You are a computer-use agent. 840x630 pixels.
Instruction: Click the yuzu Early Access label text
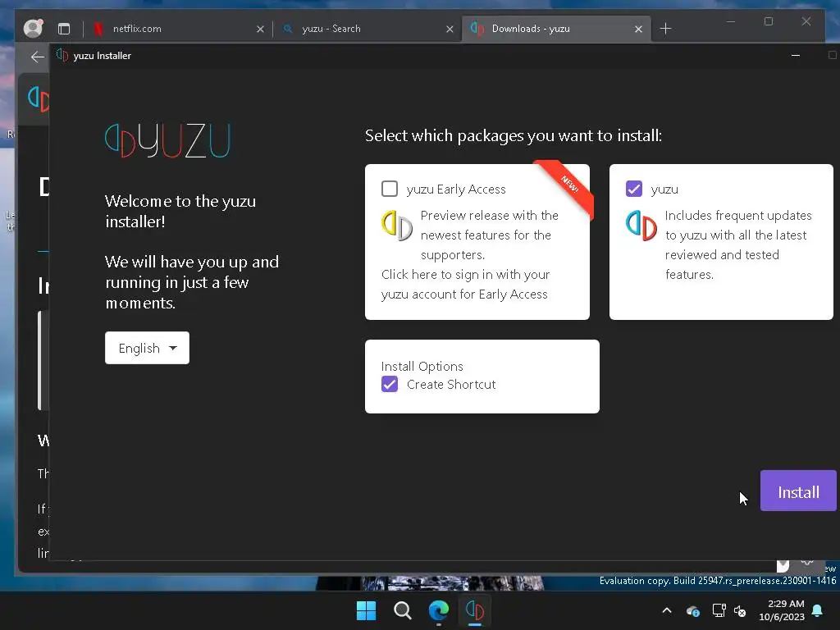456,189
